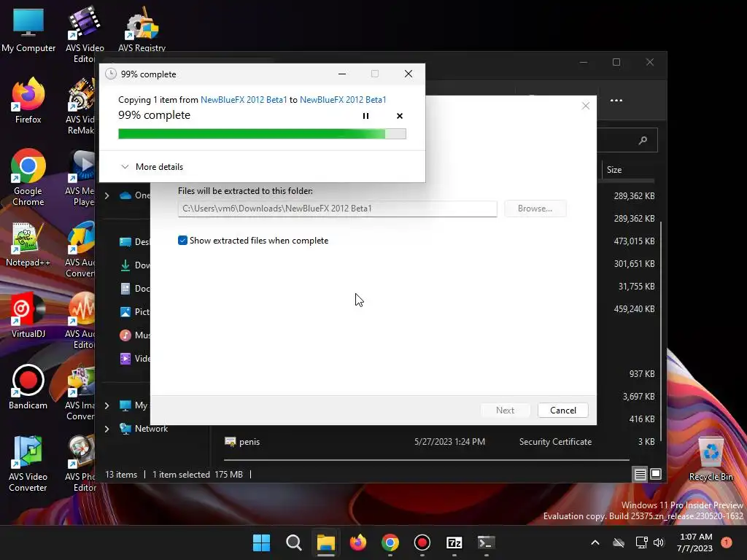Open the network status tray icon
The height and width of the screenshot is (560, 747).
coord(641,542)
